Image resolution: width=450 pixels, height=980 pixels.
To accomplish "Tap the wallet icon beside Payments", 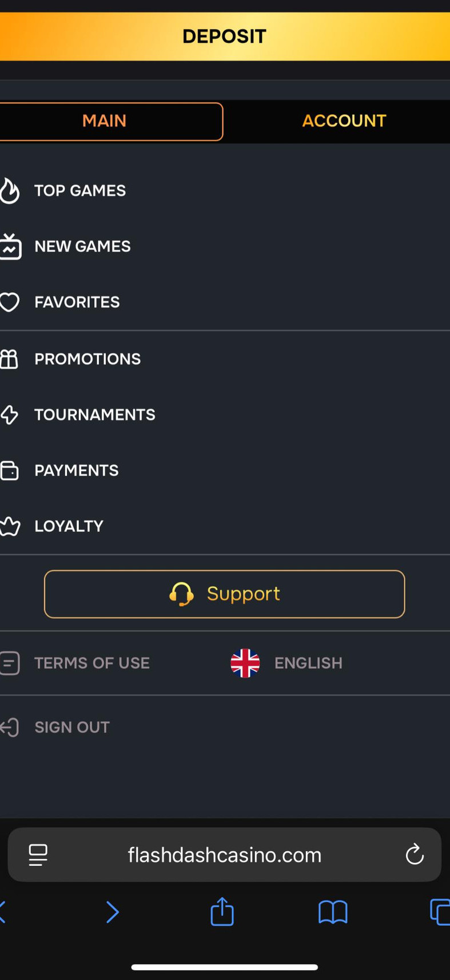I will (9, 470).
